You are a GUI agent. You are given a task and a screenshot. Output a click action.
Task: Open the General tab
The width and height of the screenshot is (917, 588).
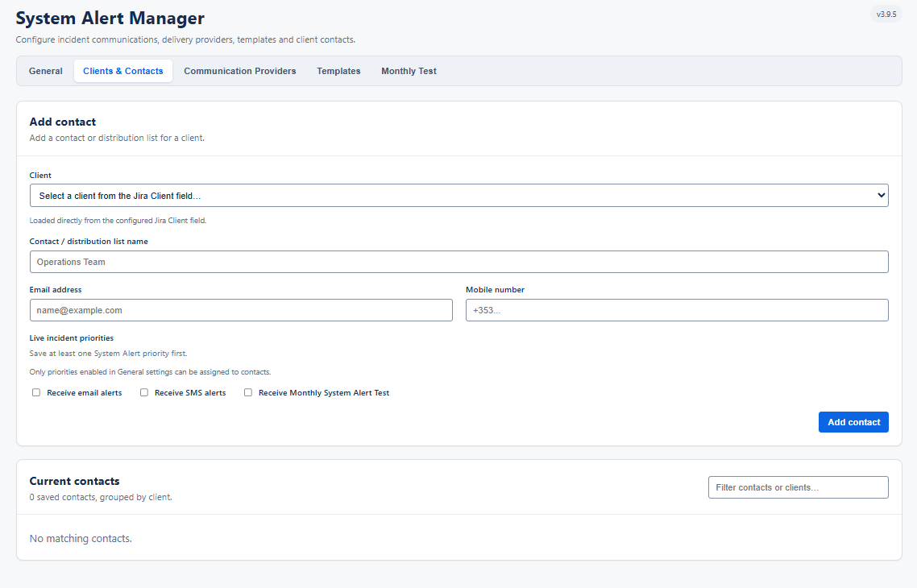pos(46,71)
